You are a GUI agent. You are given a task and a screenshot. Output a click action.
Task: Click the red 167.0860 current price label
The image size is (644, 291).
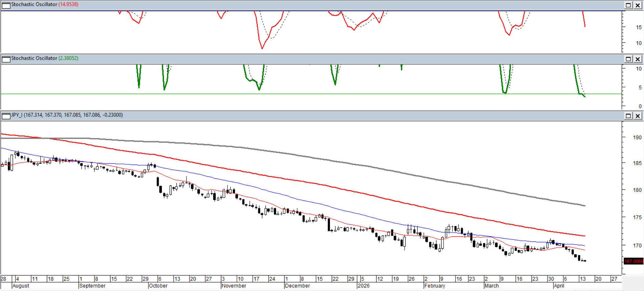pyautogui.click(x=633, y=261)
